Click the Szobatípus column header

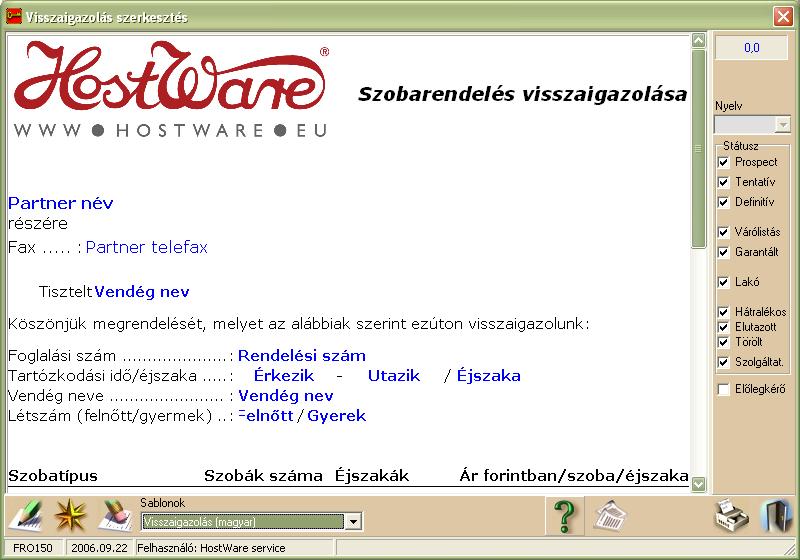(53, 476)
